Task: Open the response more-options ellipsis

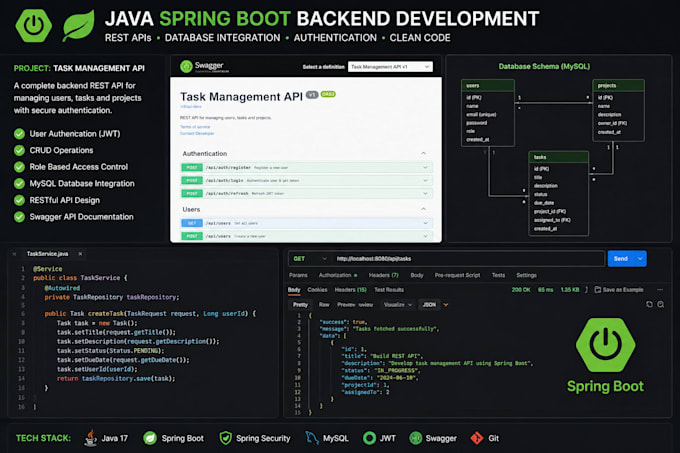Action: [660, 290]
